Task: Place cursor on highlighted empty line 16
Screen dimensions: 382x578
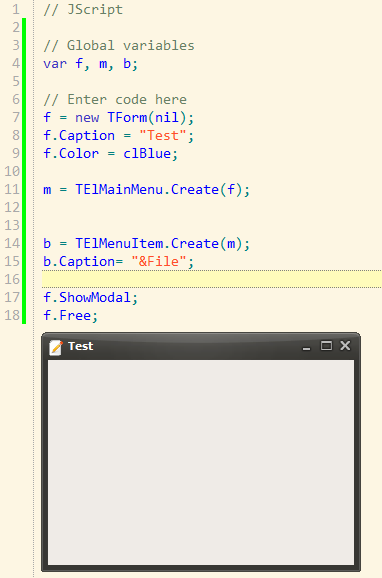Action: click(212, 279)
